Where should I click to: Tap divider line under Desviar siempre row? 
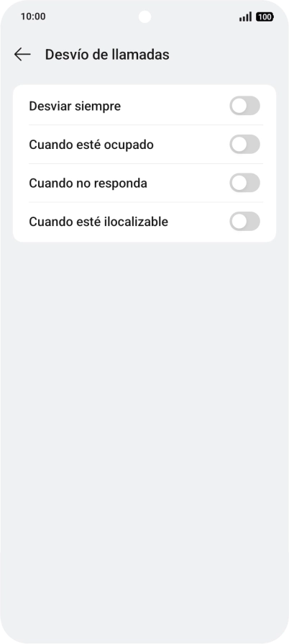pos(146,125)
